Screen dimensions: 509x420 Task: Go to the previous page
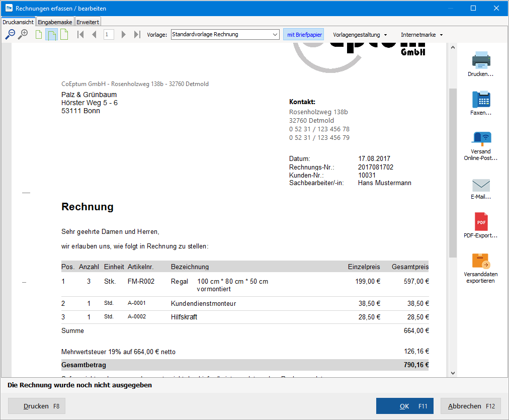[94, 34]
